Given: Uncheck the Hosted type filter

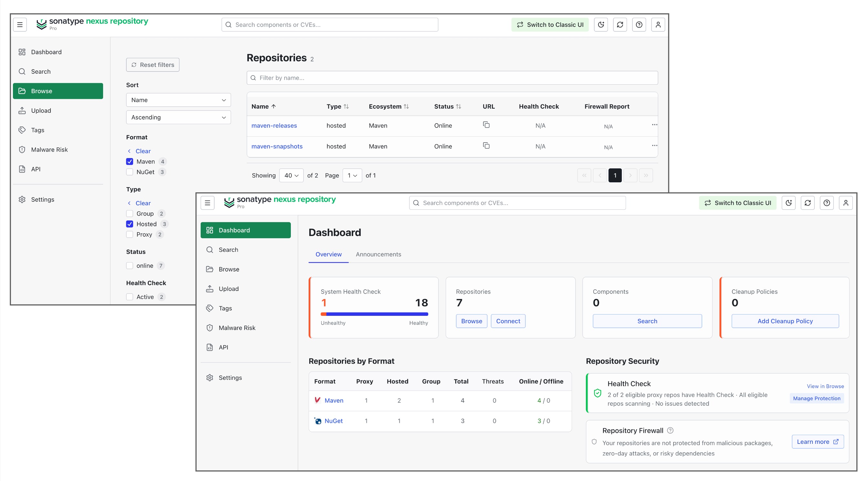Looking at the screenshot, I should pos(130,224).
